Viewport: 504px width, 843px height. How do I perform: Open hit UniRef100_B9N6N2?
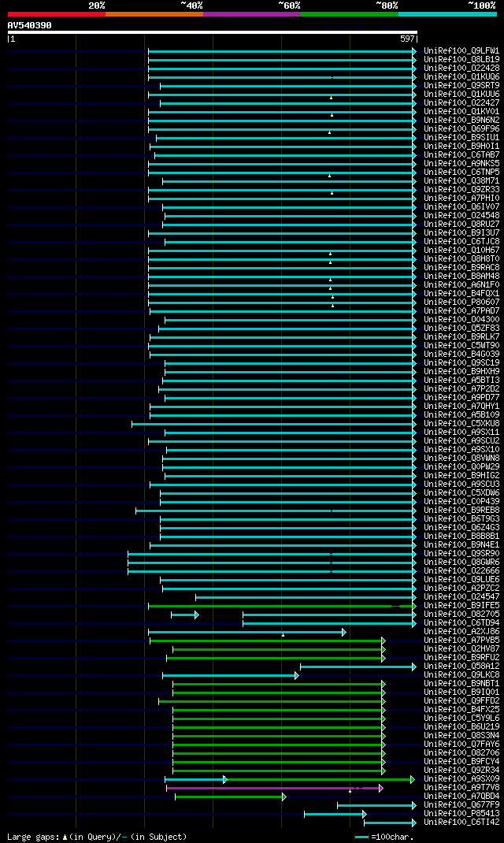coord(461,121)
